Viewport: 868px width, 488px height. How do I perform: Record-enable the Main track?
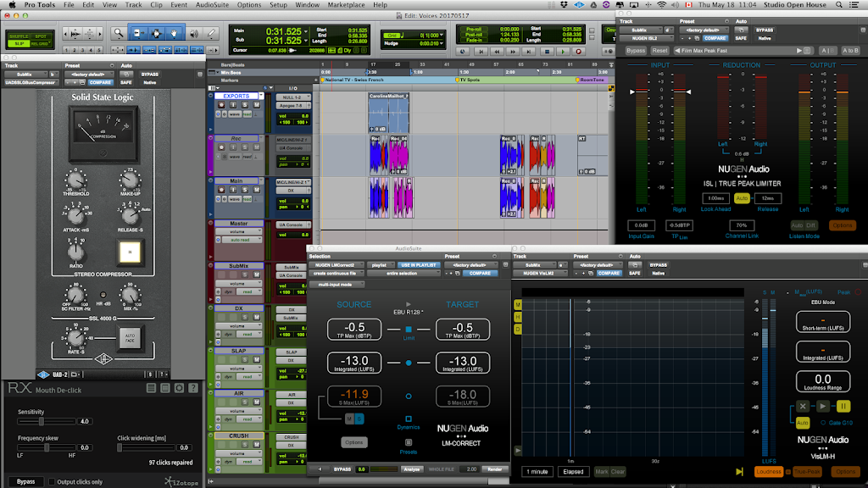click(221, 190)
